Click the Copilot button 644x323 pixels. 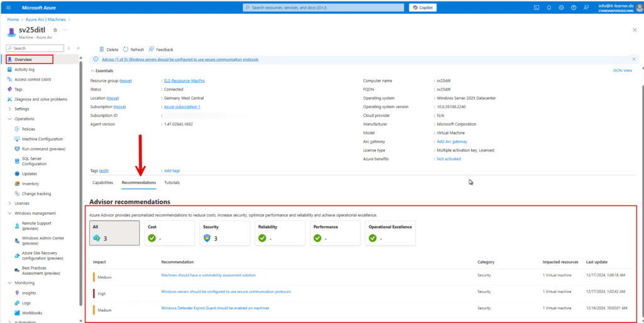tap(423, 8)
